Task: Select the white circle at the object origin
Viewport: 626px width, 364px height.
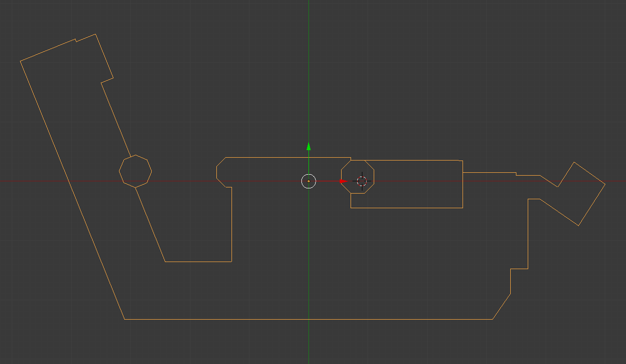Action: pyautogui.click(x=309, y=181)
